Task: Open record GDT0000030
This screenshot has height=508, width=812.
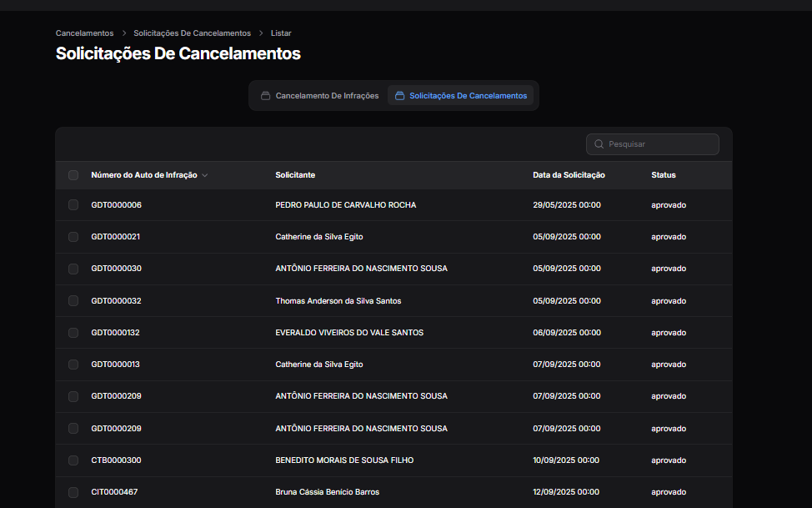Action: (x=116, y=269)
